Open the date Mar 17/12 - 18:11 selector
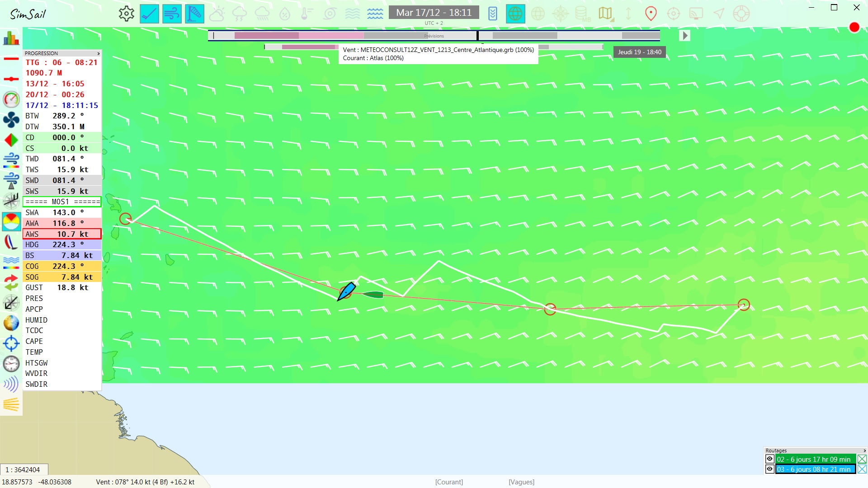 (x=434, y=13)
